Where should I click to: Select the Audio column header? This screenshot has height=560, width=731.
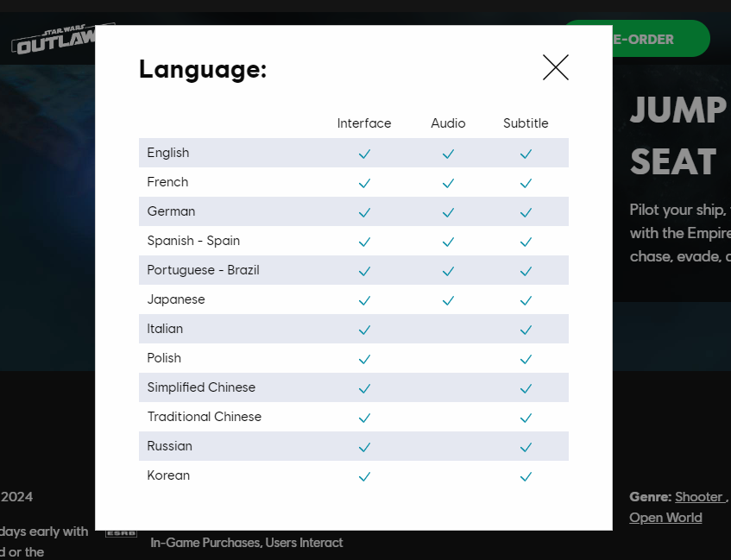point(448,123)
